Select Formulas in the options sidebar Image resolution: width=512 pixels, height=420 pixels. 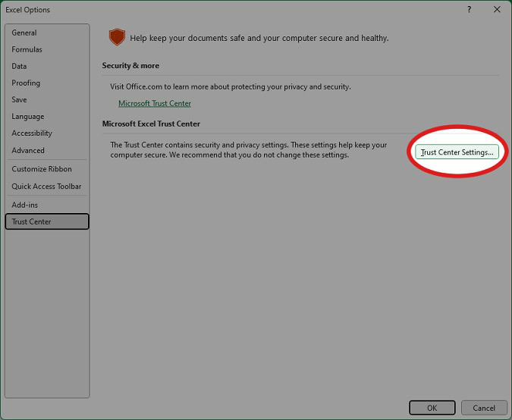pos(47,49)
